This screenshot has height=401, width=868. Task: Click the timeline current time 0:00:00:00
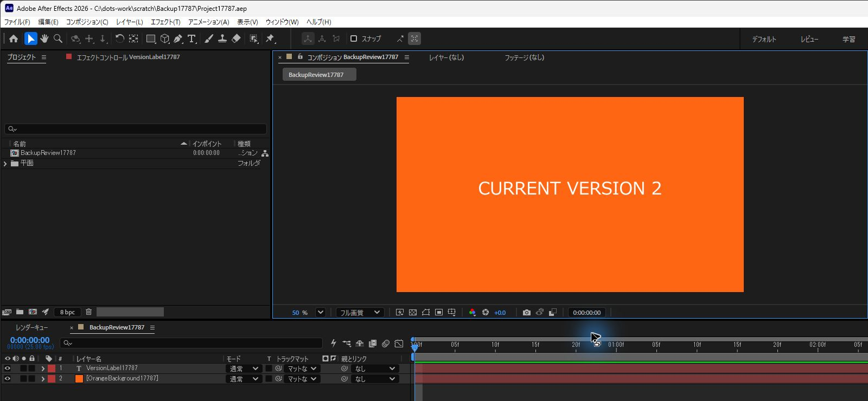coord(30,340)
